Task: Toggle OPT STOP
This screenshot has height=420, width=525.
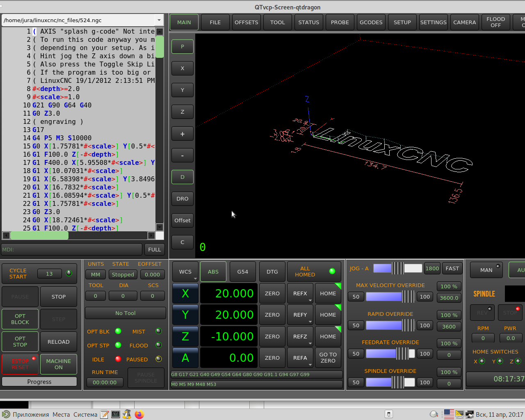Action: pyautogui.click(x=20, y=342)
